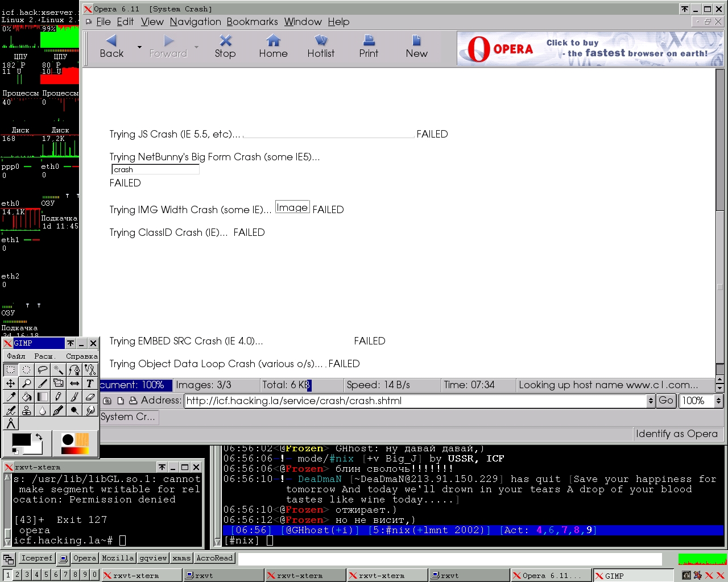Select the Rectangle Select tool in GIMP
The image size is (728, 582).
(10, 369)
